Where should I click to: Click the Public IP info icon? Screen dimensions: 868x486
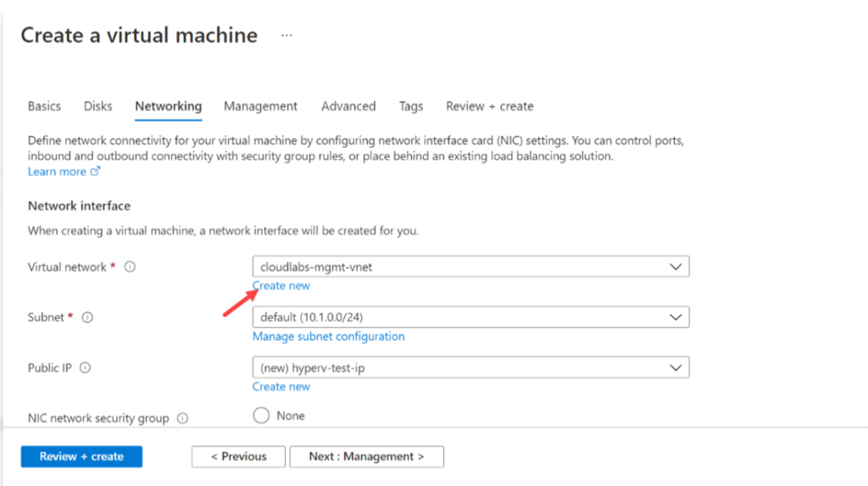85,368
